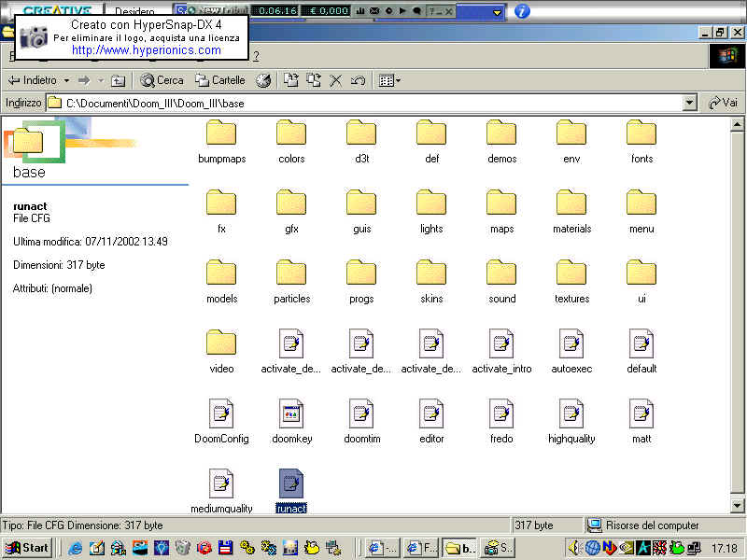Select the skins folder

coord(431,282)
